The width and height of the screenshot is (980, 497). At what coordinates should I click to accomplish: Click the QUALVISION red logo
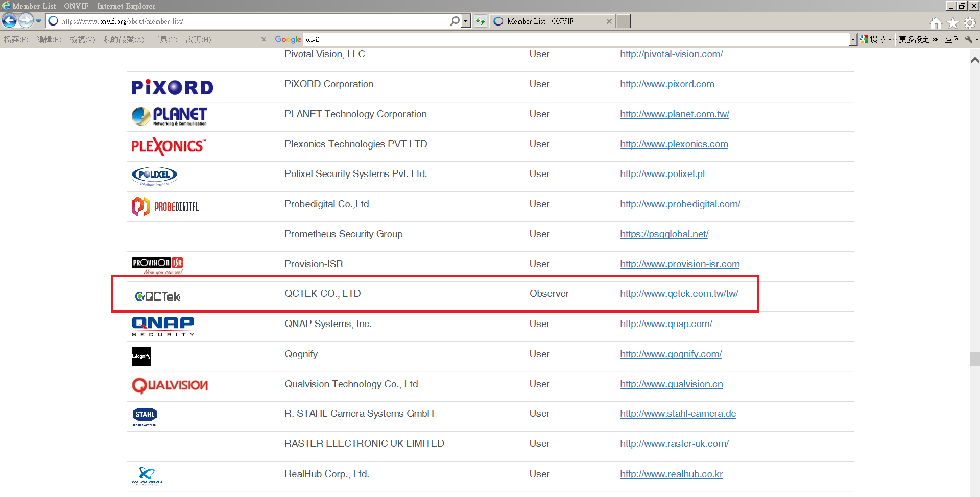click(x=170, y=386)
